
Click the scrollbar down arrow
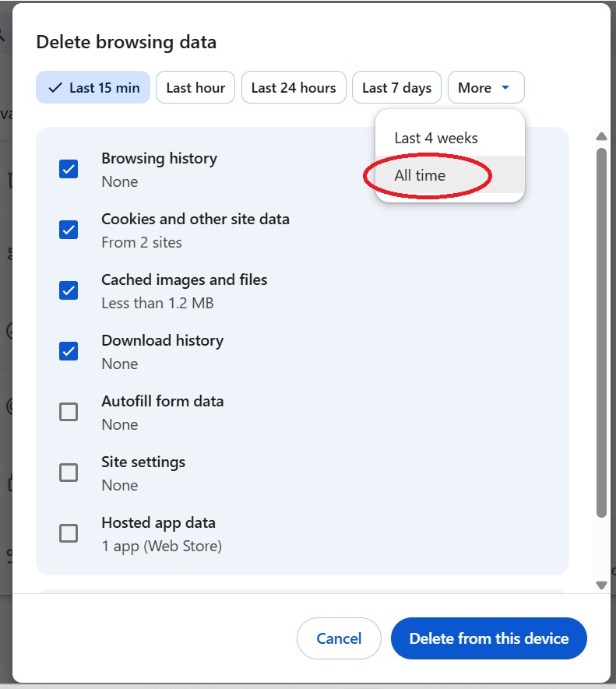click(601, 585)
